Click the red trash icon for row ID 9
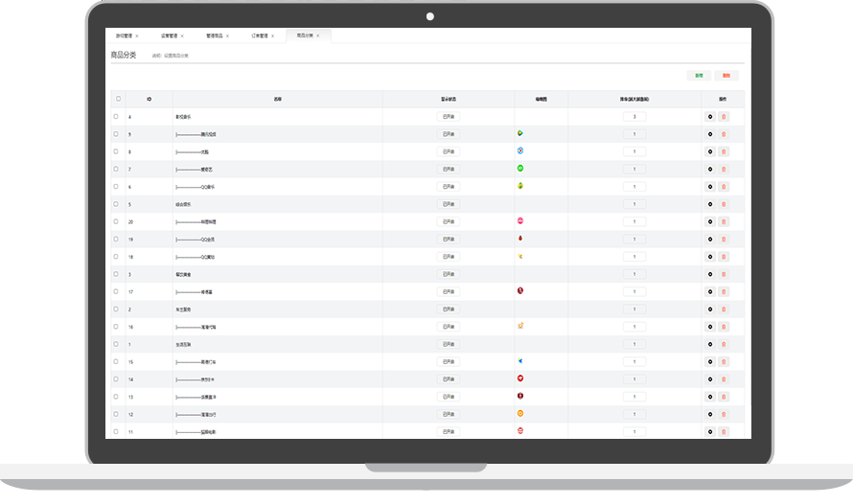Viewport: 853px width, 504px height. pos(724,134)
